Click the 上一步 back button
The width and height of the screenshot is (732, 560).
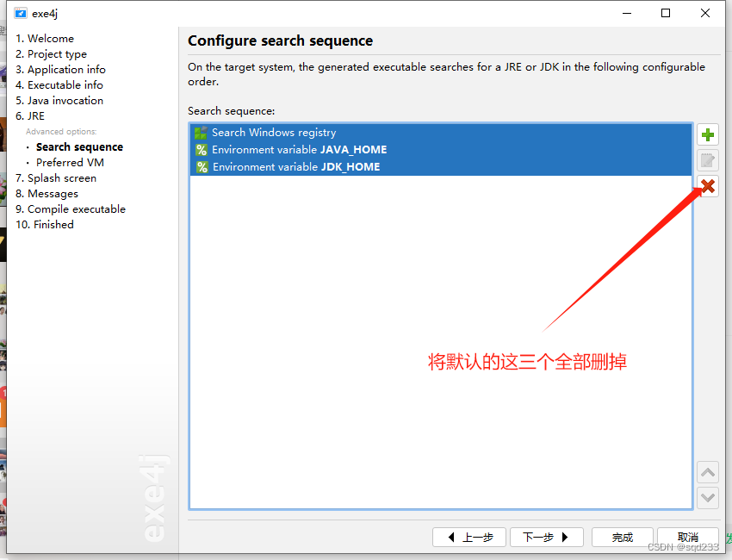point(469,537)
